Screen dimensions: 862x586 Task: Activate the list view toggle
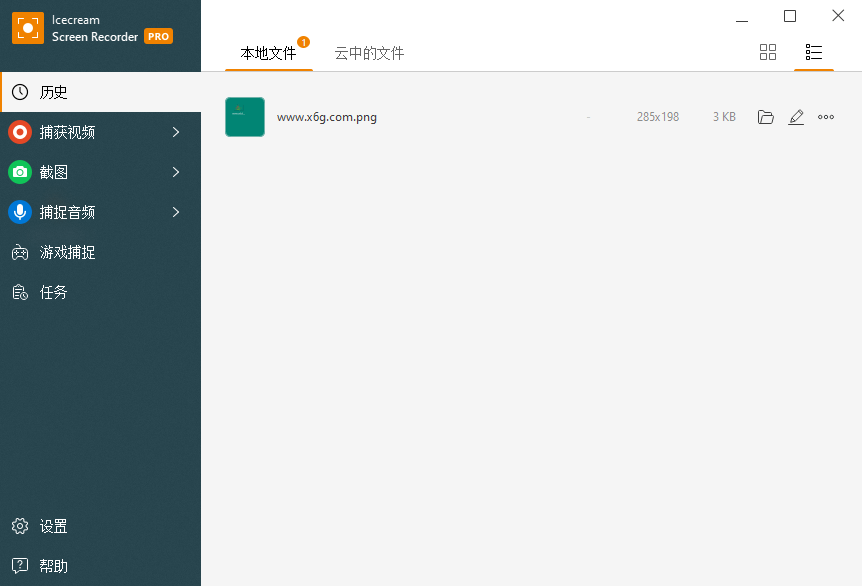click(813, 52)
